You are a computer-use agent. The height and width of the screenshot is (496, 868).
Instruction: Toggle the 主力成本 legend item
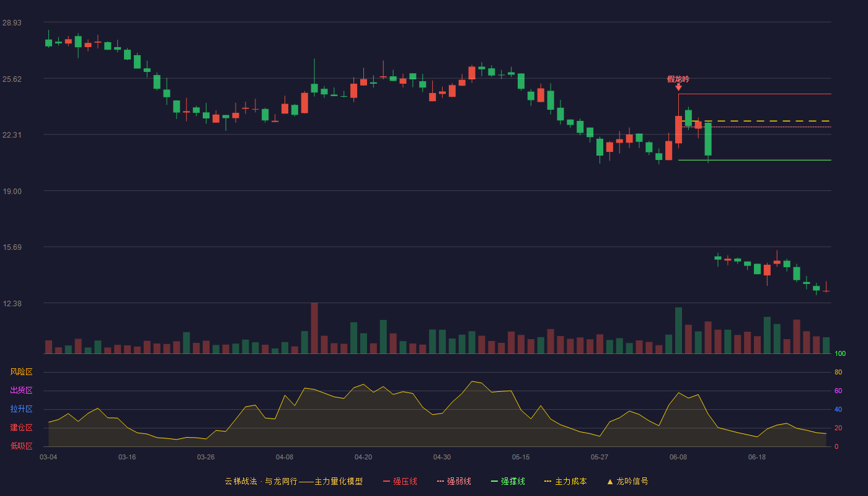[x=565, y=481]
